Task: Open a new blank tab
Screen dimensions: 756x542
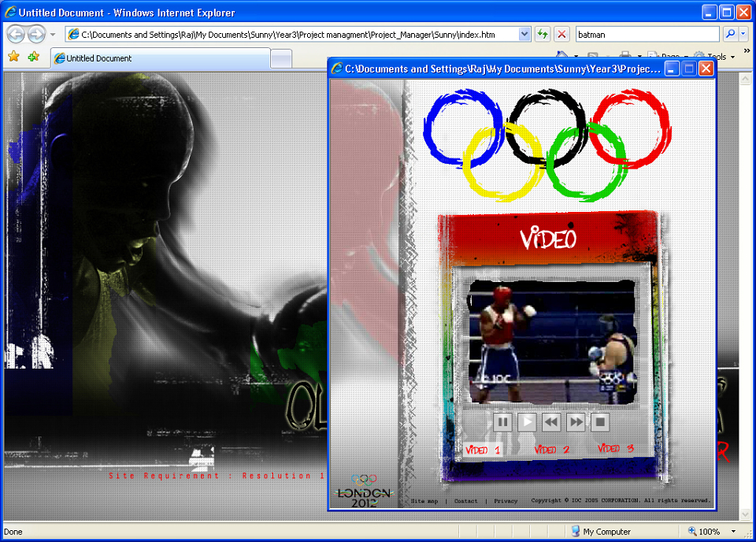Action: coord(281,59)
